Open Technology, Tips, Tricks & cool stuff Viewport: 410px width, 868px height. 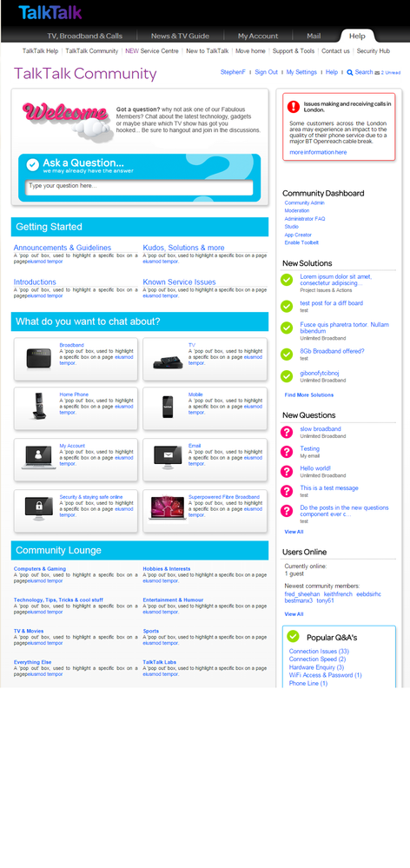tap(58, 600)
